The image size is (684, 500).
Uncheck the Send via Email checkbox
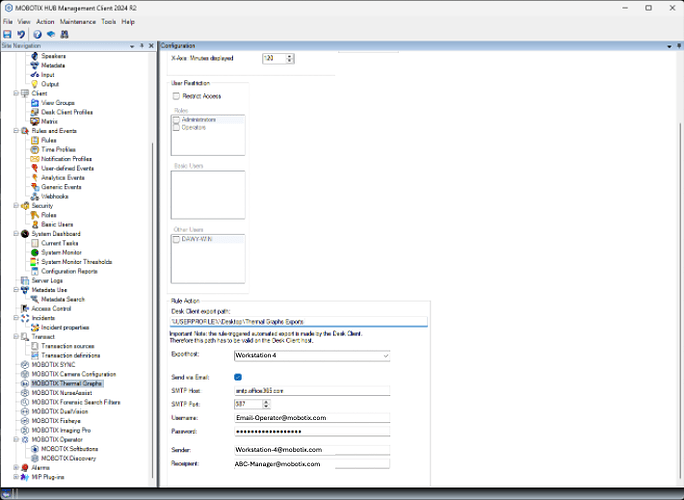[238, 377]
